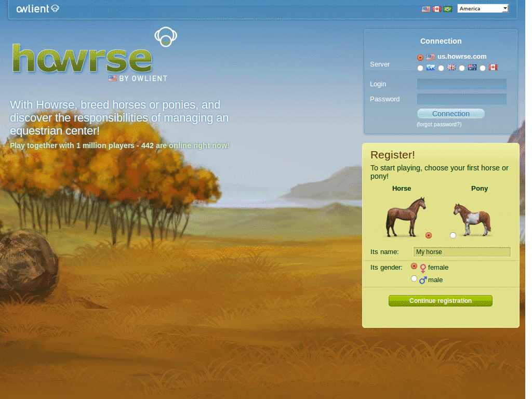Click the Canada flag in server row
This screenshot has width=532, height=399.
click(493, 67)
